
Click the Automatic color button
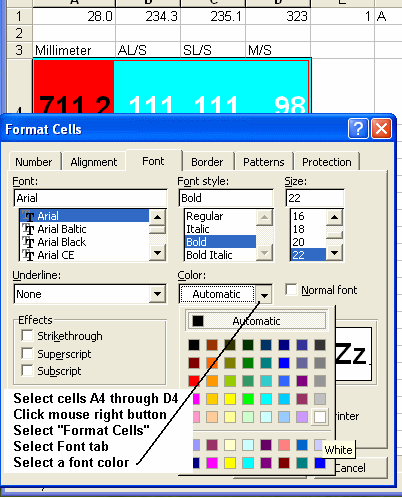(256, 321)
